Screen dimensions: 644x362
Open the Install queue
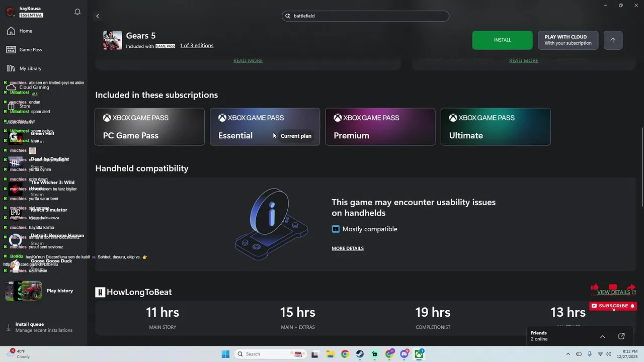(44, 327)
